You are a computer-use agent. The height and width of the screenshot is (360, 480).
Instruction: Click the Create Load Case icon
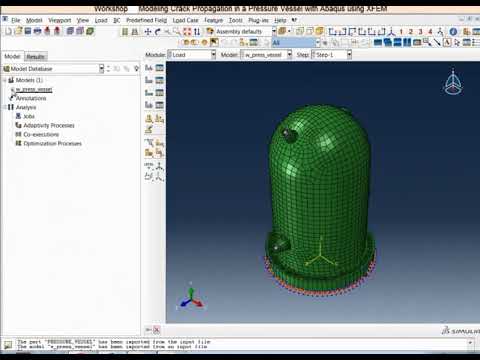(x=149, y=105)
